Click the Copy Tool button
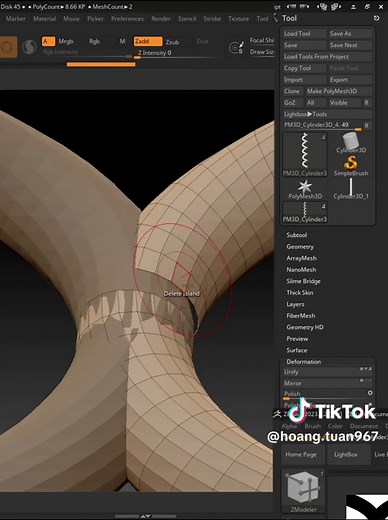This screenshot has height=520, width=388. 304,68
